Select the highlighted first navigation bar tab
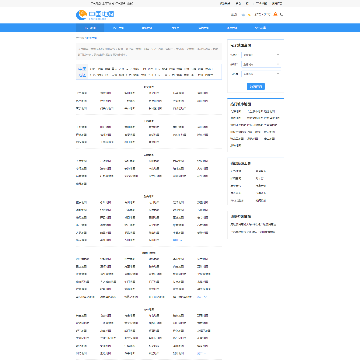Image resolution: width=360 pixels, height=360 pixels. coord(90,28)
